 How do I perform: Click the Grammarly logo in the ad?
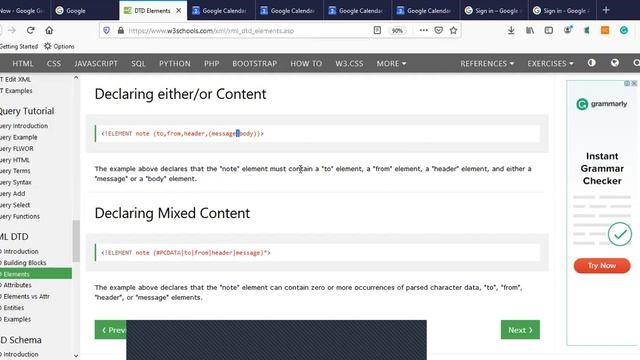click(x=601, y=104)
